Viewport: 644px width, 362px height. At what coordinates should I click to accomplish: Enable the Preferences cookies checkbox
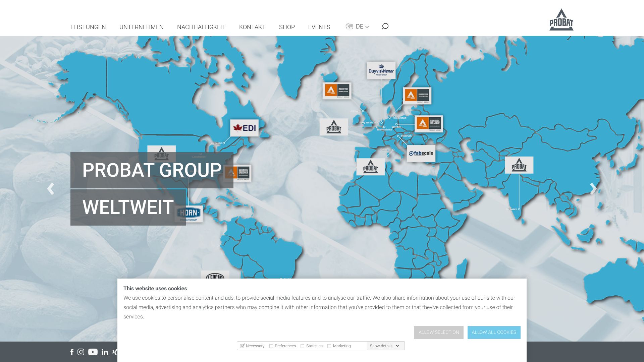pos(271,346)
